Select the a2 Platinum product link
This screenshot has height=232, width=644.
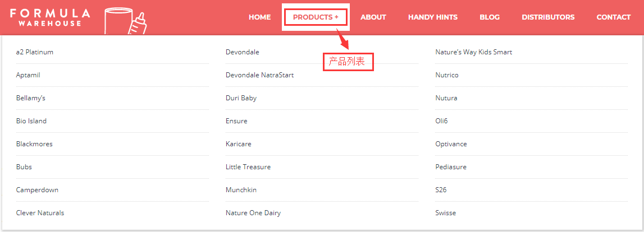click(x=34, y=52)
